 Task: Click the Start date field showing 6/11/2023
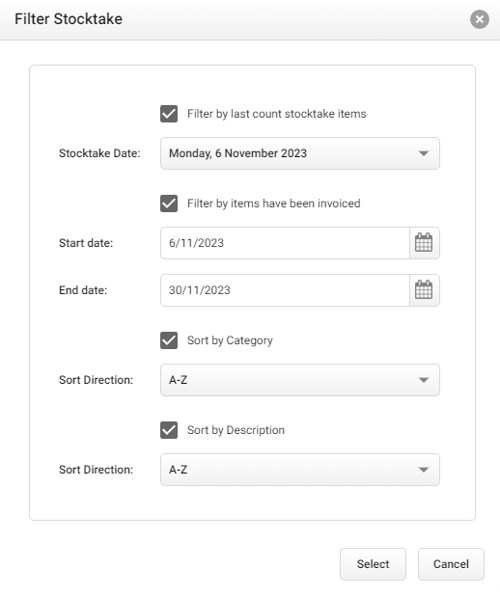point(285,243)
